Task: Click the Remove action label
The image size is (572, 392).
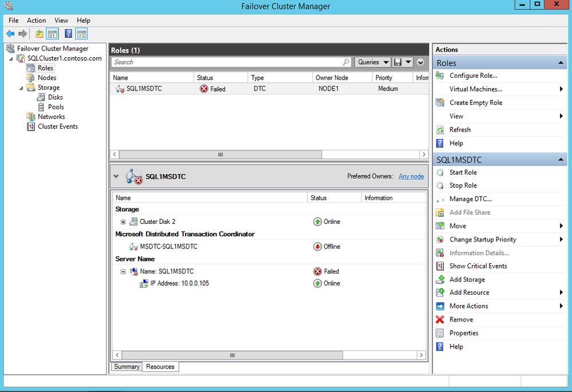Action: [x=461, y=319]
